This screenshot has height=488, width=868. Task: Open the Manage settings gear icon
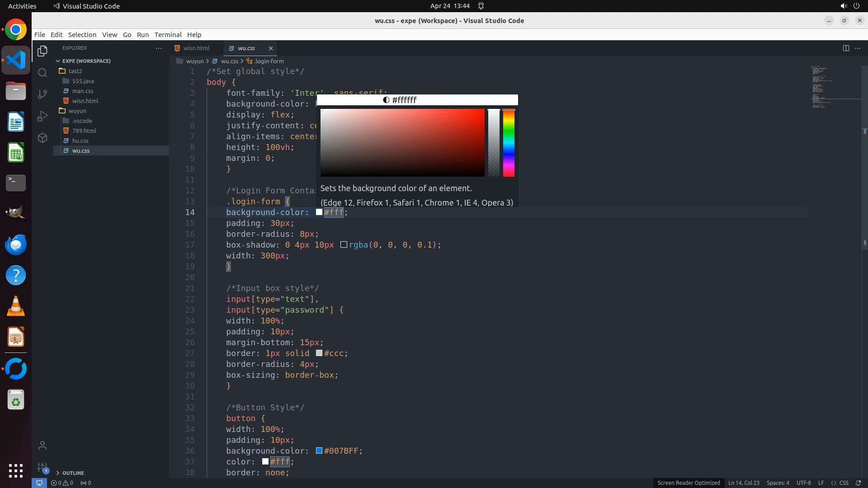[x=42, y=467]
